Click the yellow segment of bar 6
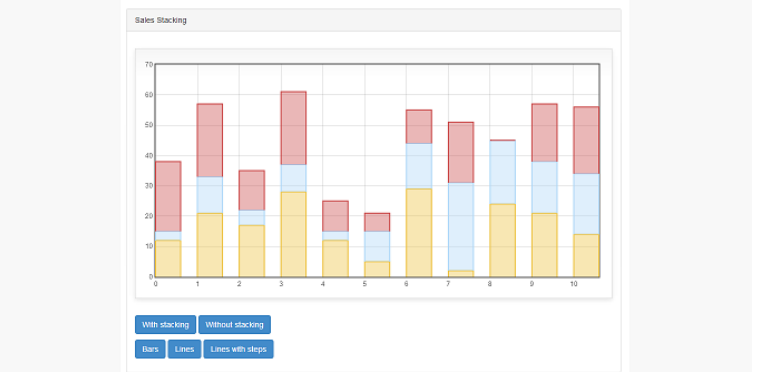The image size is (757, 372). pos(419,233)
